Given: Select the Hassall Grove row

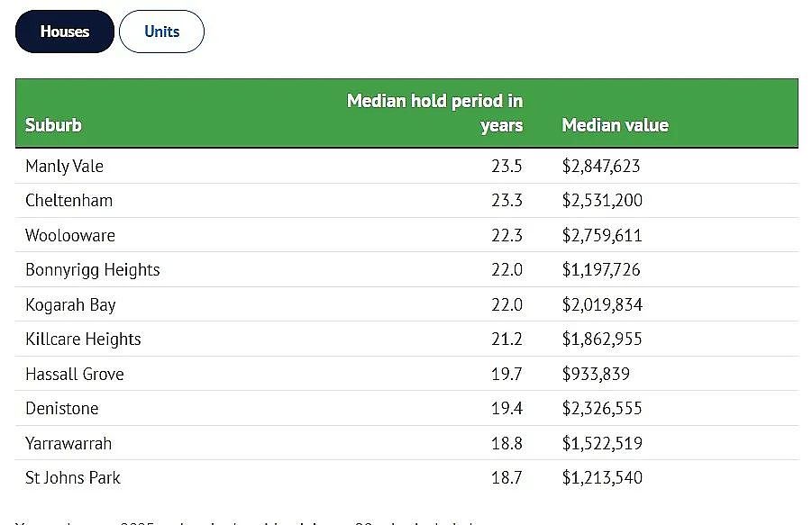Looking at the screenshot, I should 406,374.
